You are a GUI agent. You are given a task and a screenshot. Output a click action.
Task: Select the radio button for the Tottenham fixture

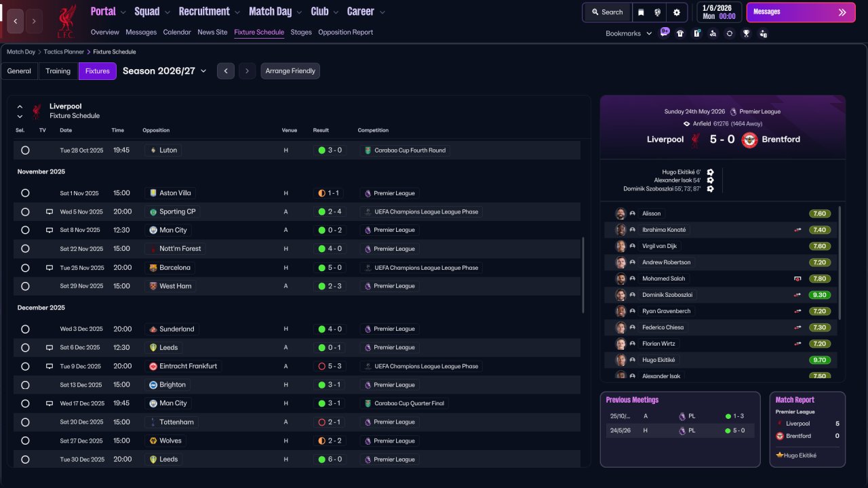tap(25, 422)
